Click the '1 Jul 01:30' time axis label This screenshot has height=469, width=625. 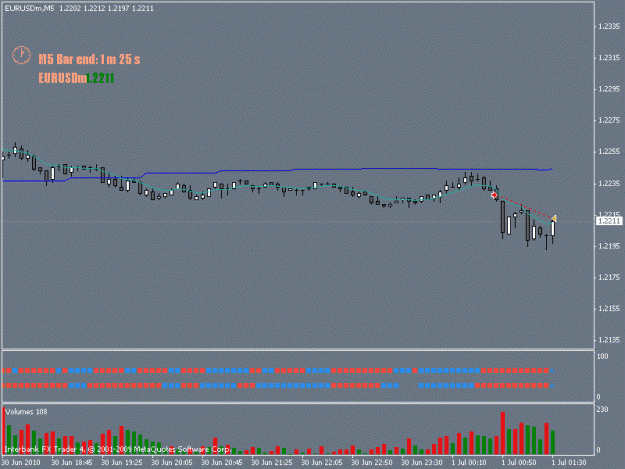569,462
